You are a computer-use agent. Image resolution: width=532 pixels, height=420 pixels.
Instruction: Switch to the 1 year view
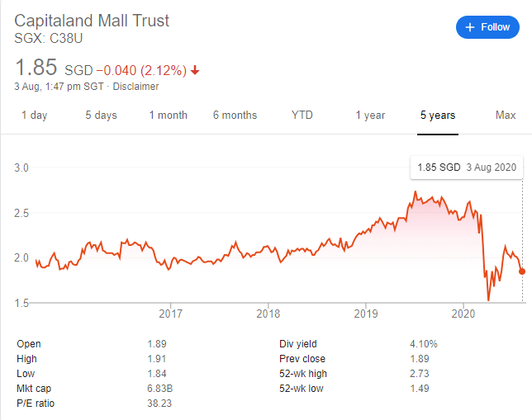click(x=370, y=116)
